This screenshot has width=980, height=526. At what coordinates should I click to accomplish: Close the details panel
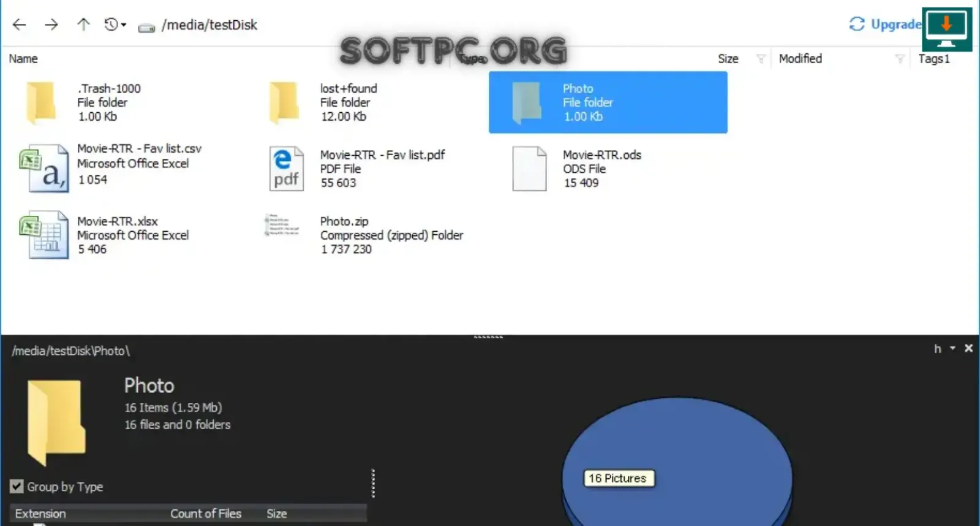pyautogui.click(x=968, y=348)
